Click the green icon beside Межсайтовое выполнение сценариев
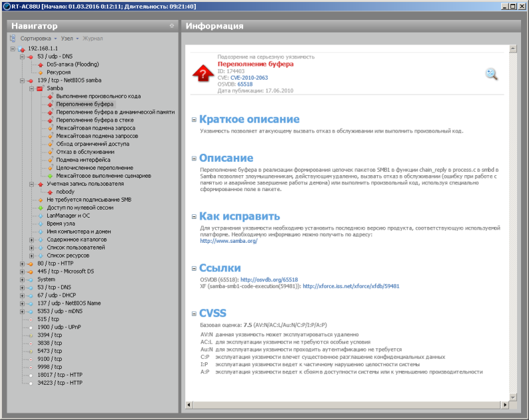Image resolution: width=529 pixels, height=420 pixels. (50, 176)
